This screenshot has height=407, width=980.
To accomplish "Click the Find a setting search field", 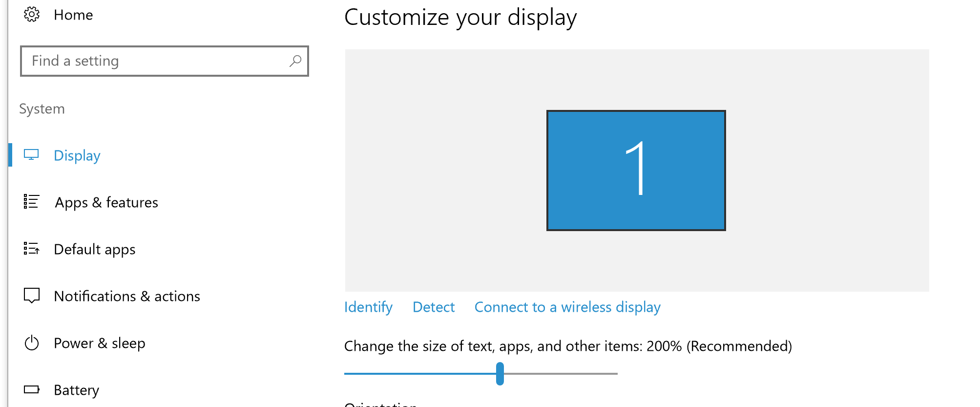I will [156, 61].
